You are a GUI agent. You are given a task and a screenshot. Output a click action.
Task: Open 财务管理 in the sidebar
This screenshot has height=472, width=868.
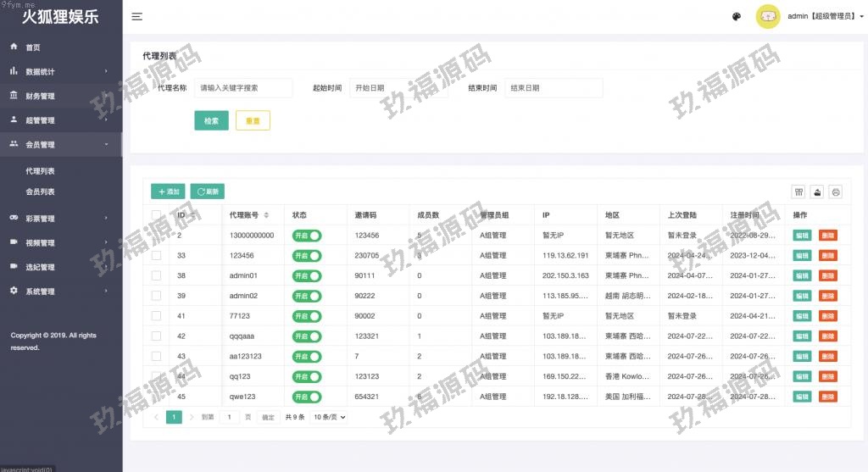click(41, 96)
